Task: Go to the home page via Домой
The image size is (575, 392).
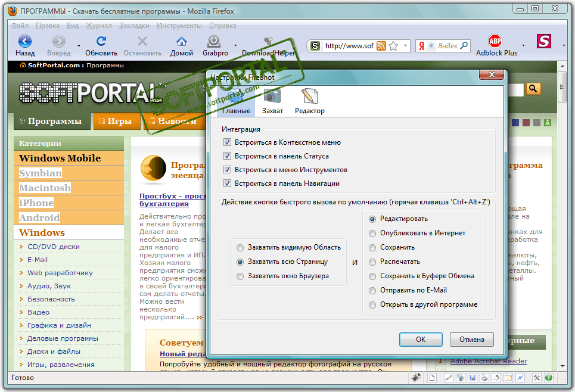Action: pyautogui.click(x=182, y=42)
